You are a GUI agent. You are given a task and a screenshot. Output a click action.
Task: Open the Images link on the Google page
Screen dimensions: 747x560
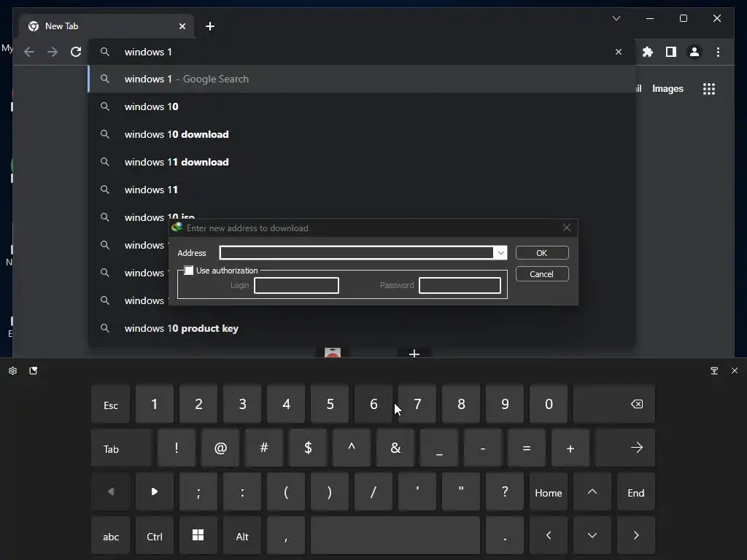point(667,88)
